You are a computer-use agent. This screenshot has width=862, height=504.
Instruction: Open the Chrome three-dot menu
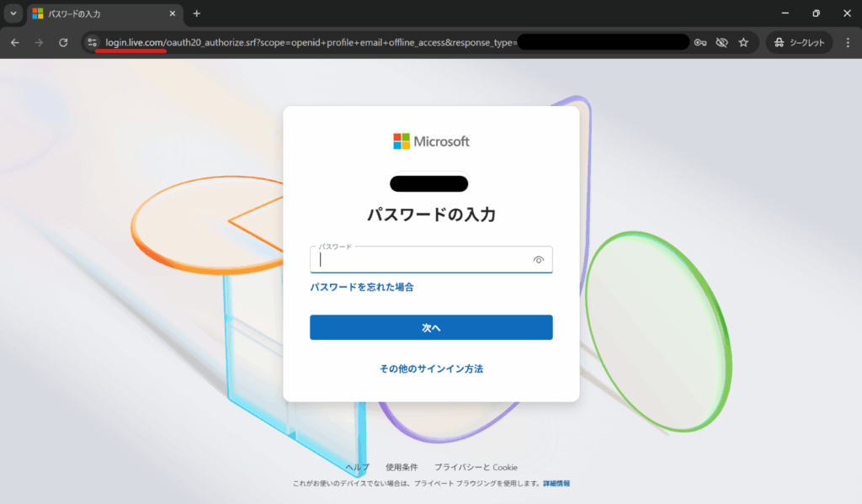click(848, 42)
